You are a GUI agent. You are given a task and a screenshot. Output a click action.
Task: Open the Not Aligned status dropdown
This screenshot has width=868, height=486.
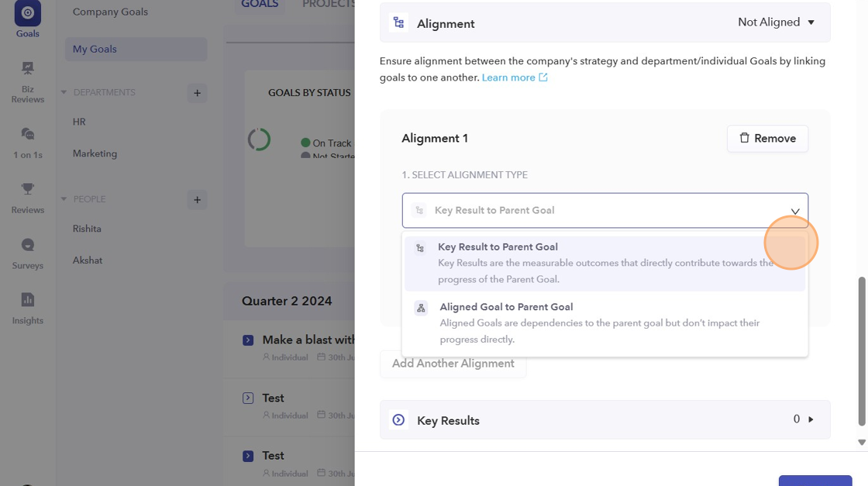[777, 22]
